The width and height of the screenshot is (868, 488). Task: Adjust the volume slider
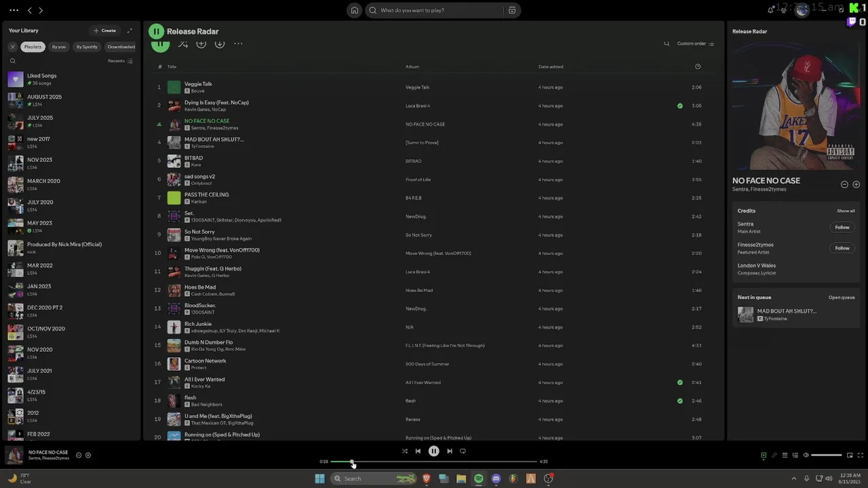tap(827, 455)
